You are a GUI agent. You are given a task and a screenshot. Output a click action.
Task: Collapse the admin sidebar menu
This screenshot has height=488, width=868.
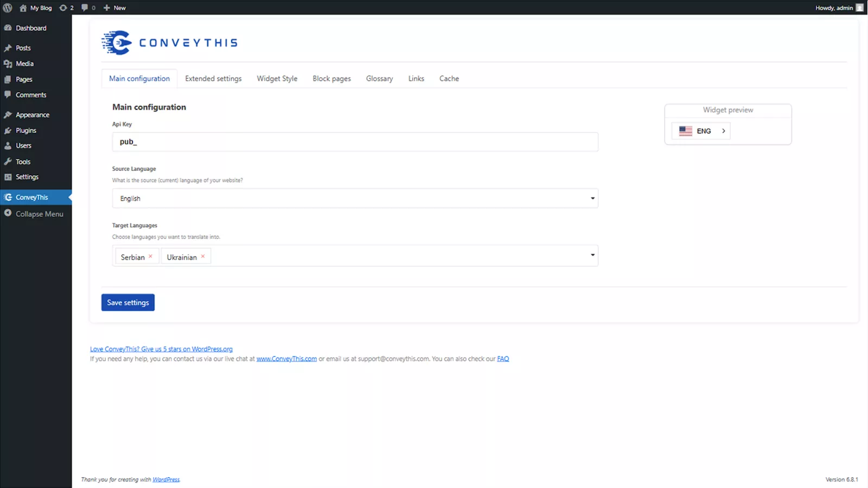(x=39, y=214)
